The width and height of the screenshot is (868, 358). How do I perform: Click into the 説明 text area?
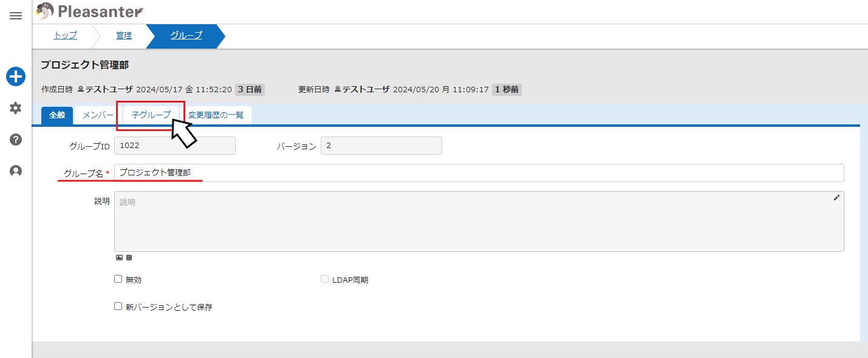(x=479, y=221)
